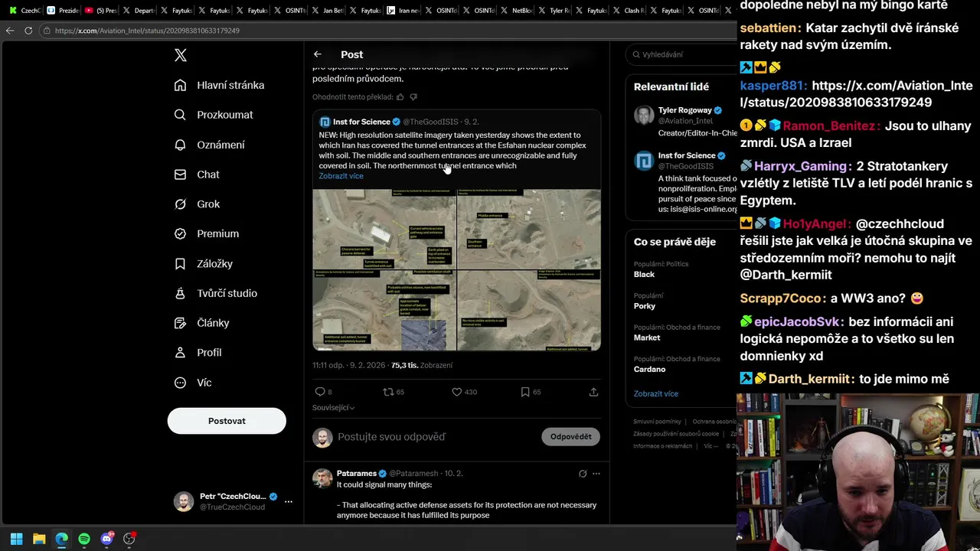Open the Premium page
Image resolution: width=980 pixels, height=551 pixels.
(207, 233)
